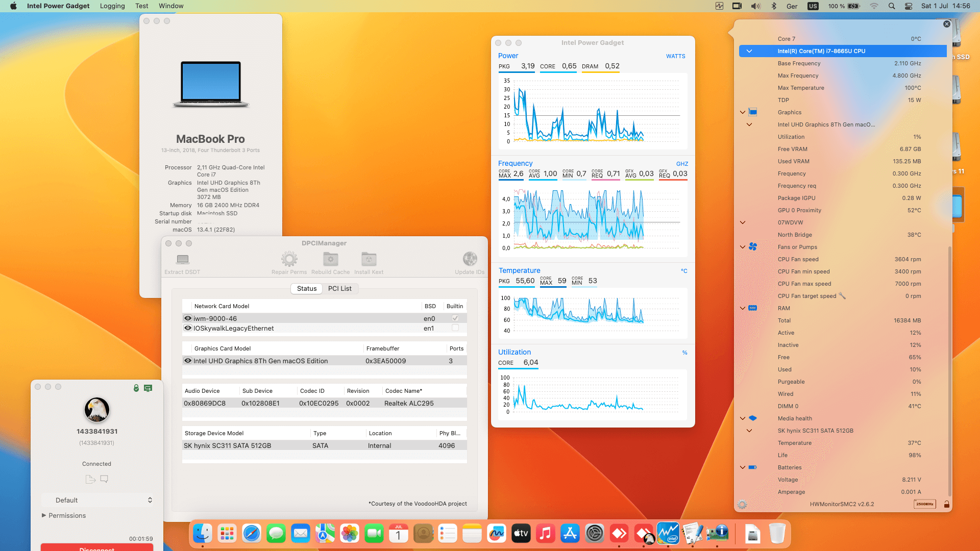The image size is (980, 551).
Task: Click the AnyDesk chat bubble icon
Action: click(x=104, y=479)
